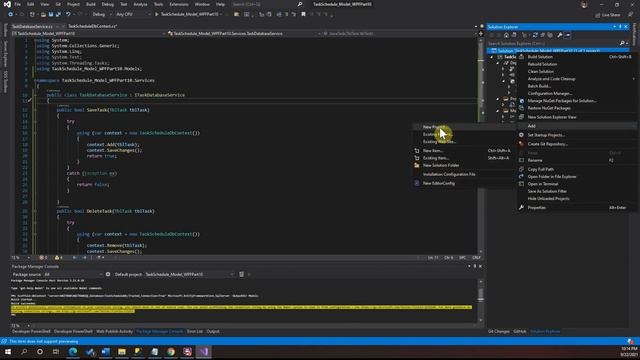Screen dimensions: 640x360
Task: Open Chrome from the taskbar
Action: 171,351
